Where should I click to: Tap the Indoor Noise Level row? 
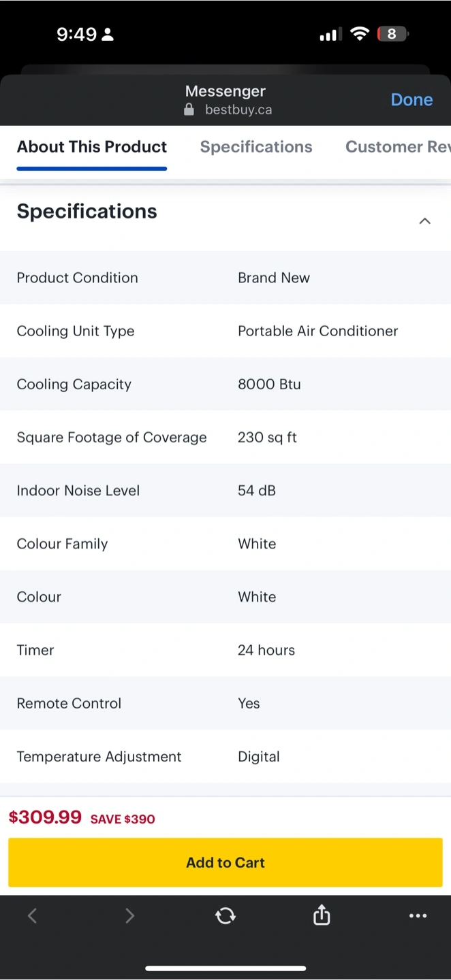point(226,491)
